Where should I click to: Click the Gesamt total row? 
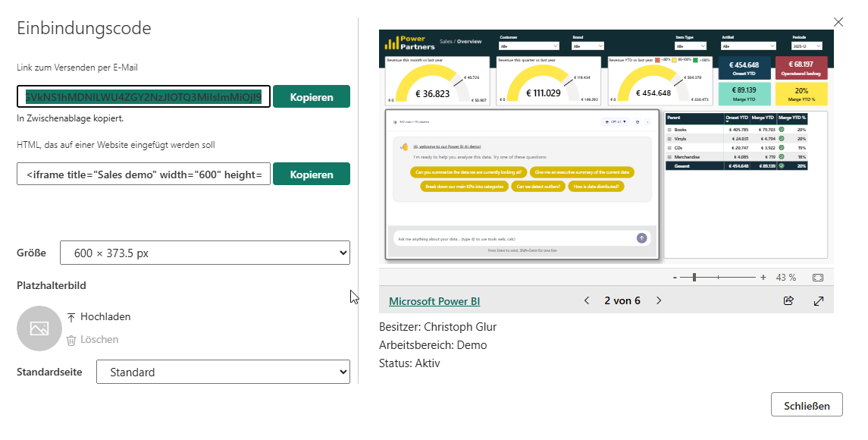(x=736, y=166)
